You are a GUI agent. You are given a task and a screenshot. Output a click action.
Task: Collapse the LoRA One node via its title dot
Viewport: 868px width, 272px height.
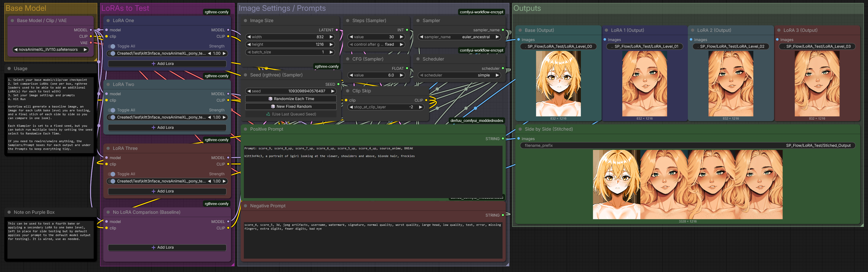click(x=108, y=21)
